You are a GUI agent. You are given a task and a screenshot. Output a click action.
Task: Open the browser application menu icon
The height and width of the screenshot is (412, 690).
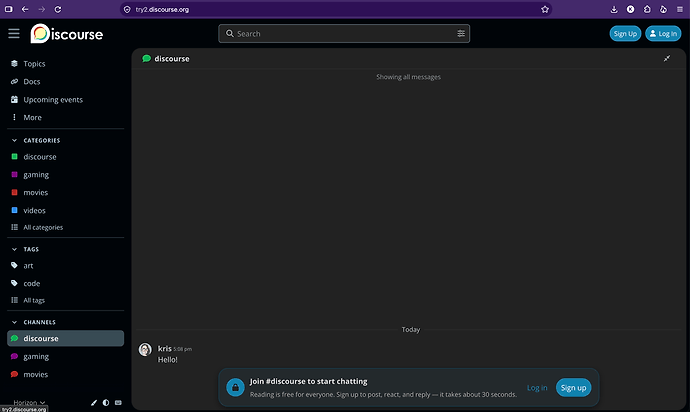[680, 9]
